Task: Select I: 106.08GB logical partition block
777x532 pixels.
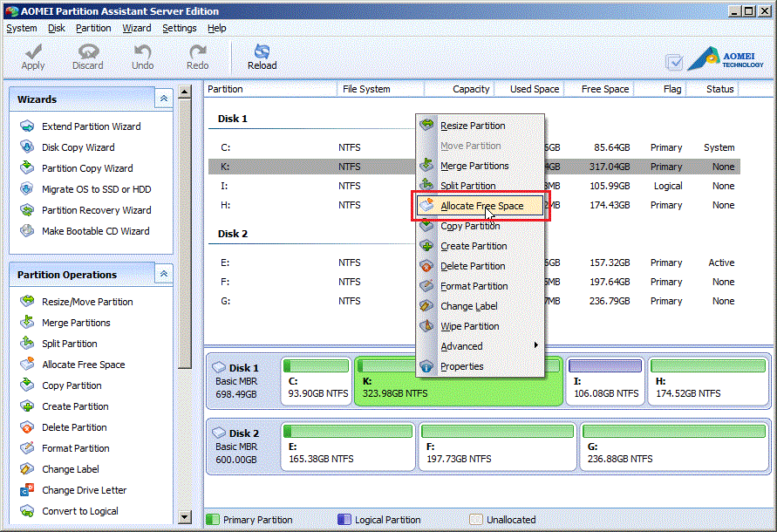Action: (605, 381)
